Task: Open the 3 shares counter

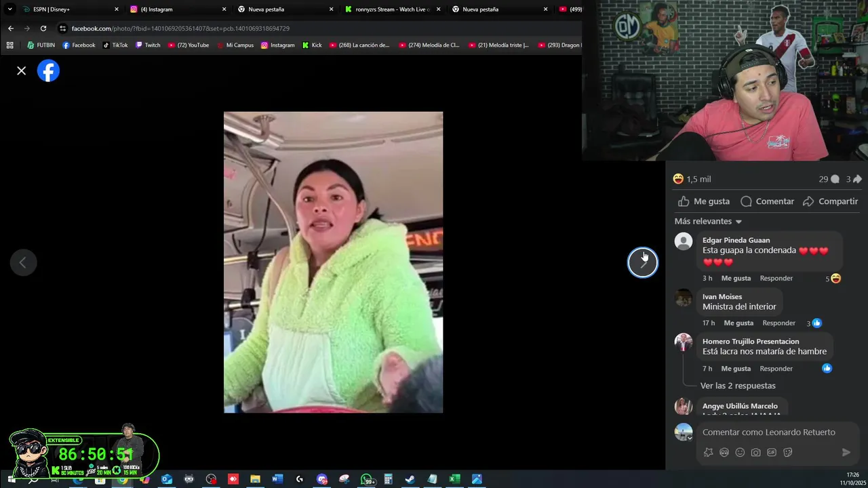Action: click(853, 179)
